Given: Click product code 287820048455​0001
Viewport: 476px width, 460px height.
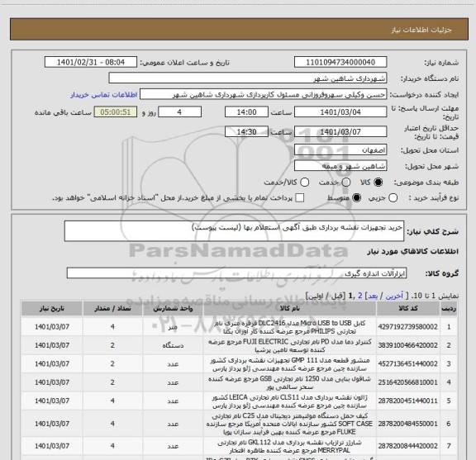Looking at the screenshot, I should coord(408,424).
